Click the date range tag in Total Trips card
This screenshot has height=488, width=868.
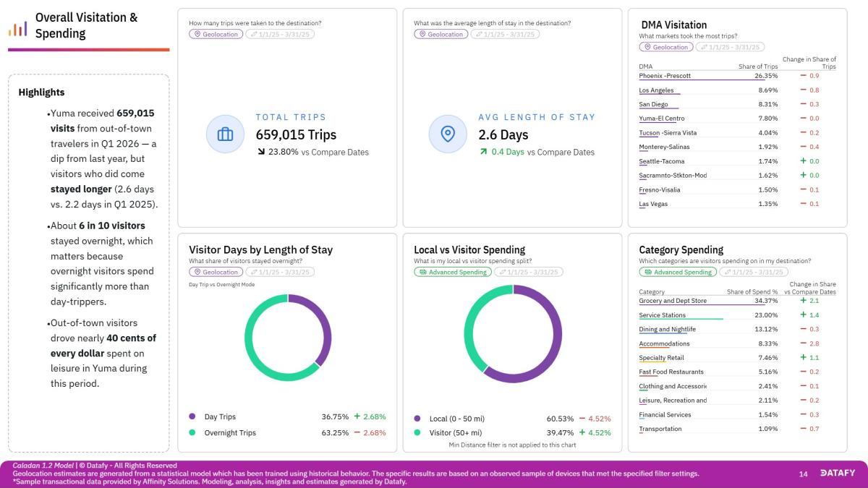tap(279, 34)
